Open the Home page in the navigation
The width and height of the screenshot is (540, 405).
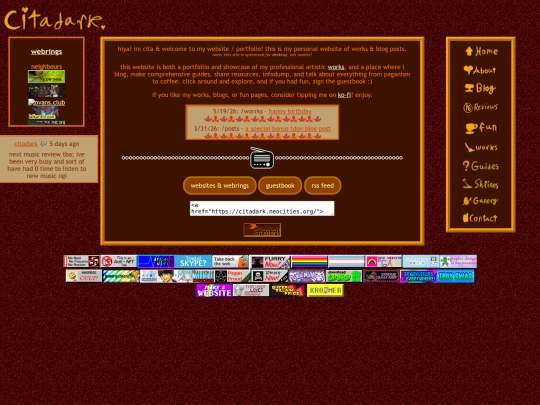481,51
